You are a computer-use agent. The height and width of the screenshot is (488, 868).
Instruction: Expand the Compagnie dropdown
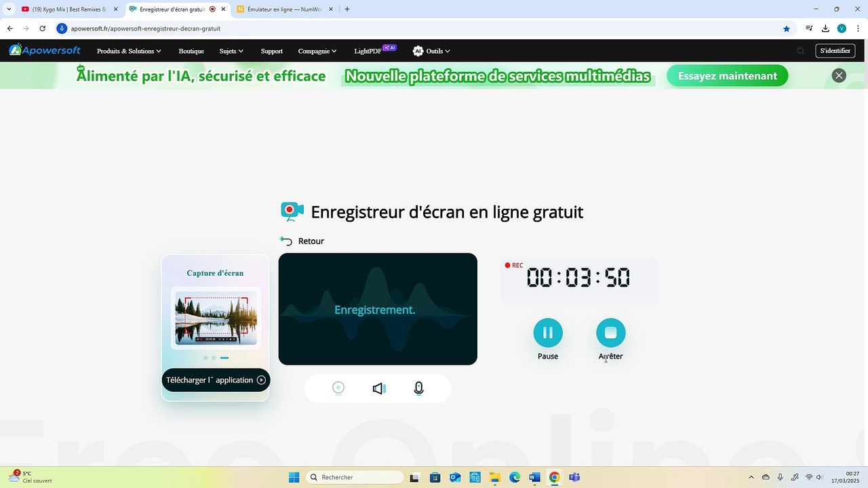[317, 51]
